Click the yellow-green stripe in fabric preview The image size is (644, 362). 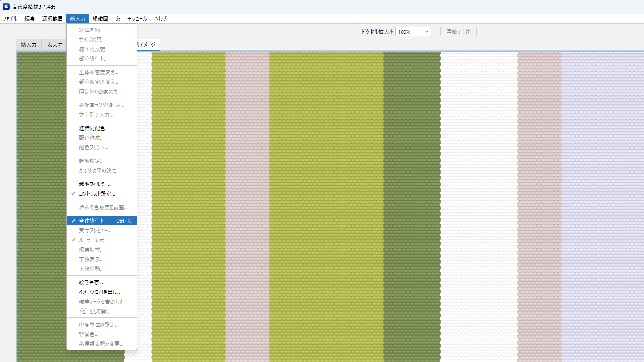pos(326,197)
